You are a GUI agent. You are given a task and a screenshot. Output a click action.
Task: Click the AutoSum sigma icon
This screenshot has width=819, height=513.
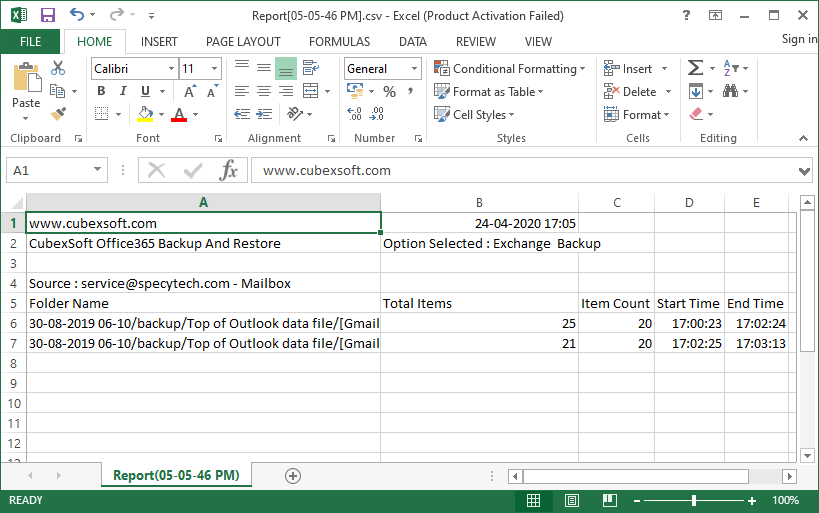[695, 69]
